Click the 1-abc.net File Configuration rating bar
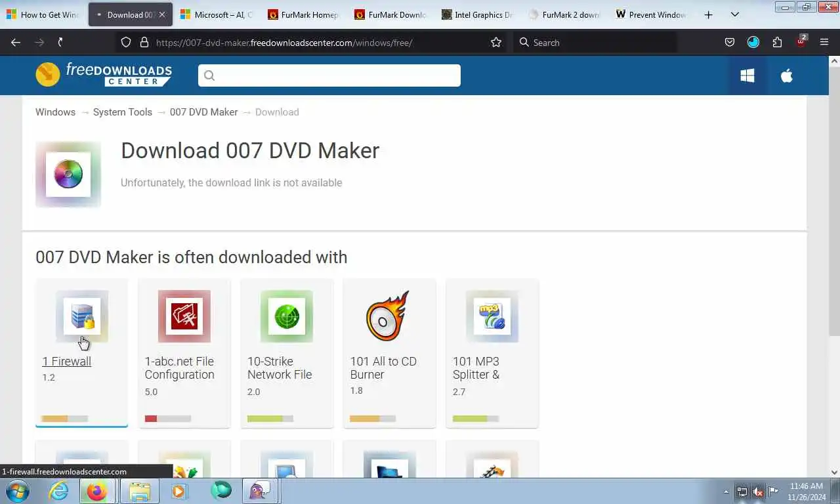The height and width of the screenshot is (504, 840). click(167, 419)
